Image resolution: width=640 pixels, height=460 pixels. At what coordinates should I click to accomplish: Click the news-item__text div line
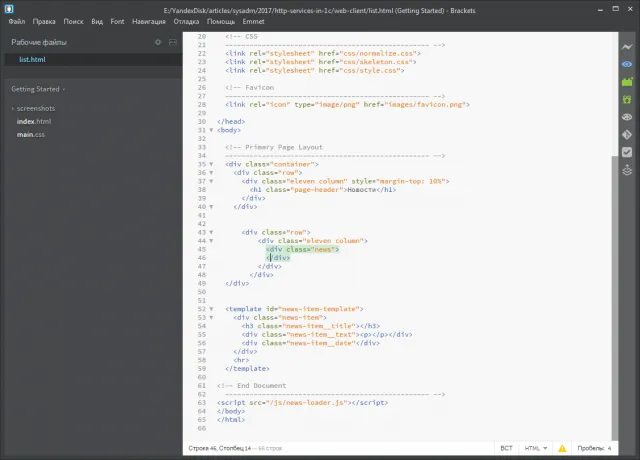pos(327,334)
